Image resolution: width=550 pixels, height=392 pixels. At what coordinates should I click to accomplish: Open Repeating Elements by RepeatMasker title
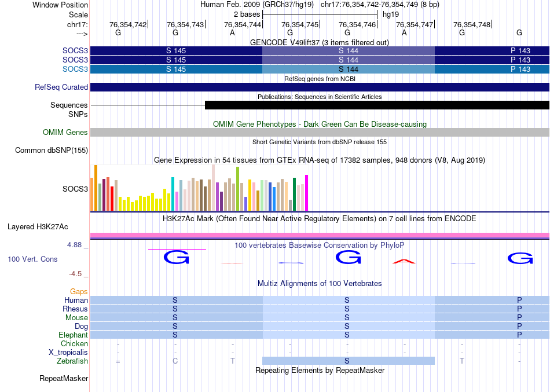pos(320,371)
